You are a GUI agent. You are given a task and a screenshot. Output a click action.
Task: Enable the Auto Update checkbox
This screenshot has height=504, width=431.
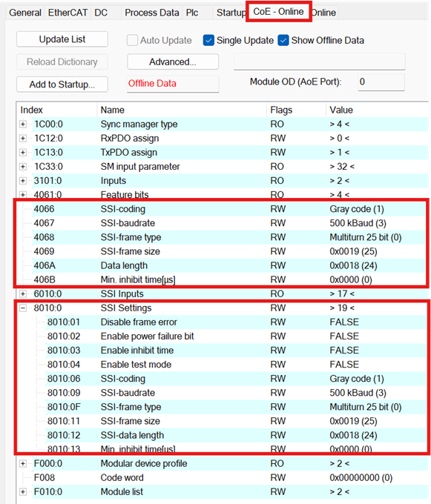132,41
